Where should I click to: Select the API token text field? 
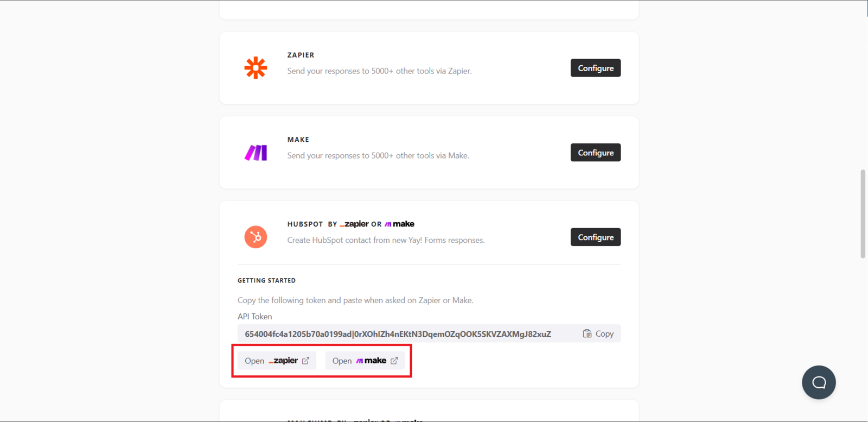click(x=398, y=334)
